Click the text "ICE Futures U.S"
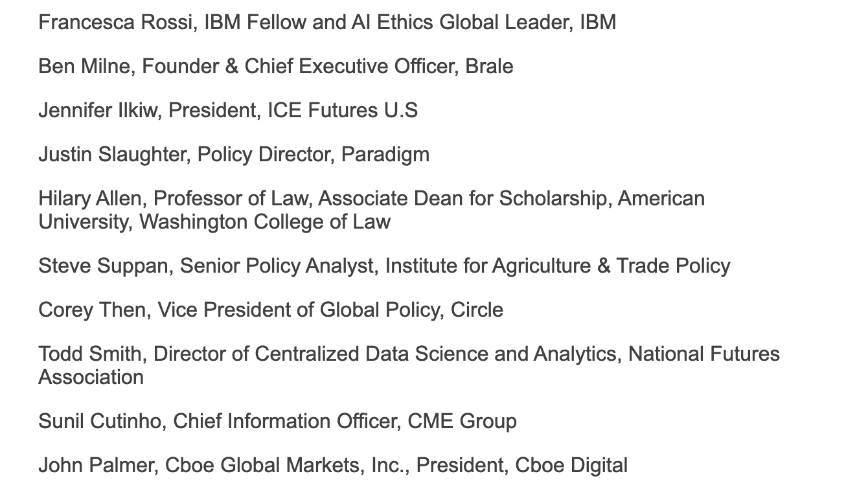Screen dimensions: 868x500 pos(342,111)
